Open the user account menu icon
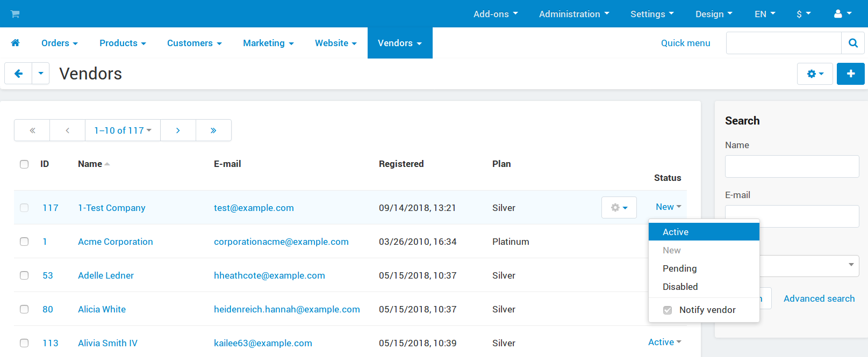Viewport: 868px width, 357px height. [842, 14]
